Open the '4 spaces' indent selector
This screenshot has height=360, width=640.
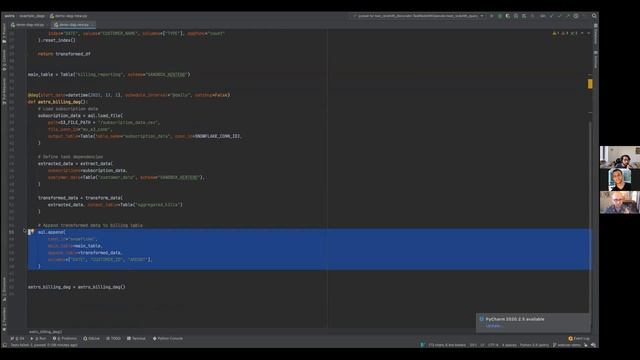click(x=509, y=345)
